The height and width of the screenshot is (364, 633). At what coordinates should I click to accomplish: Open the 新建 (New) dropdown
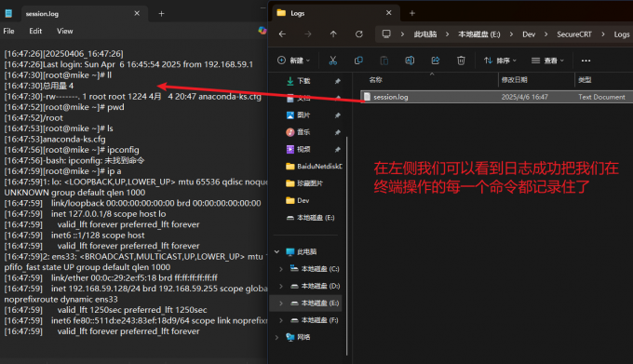(x=294, y=61)
